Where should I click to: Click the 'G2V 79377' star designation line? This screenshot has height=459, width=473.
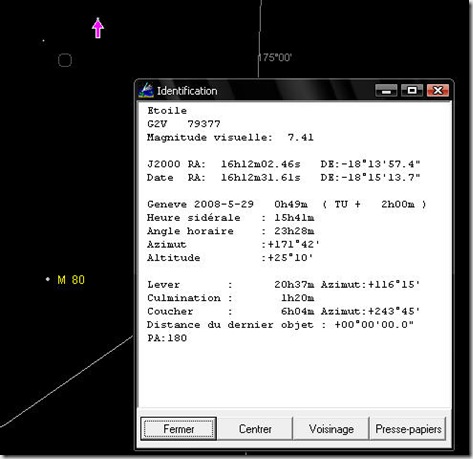pyautogui.click(x=184, y=124)
